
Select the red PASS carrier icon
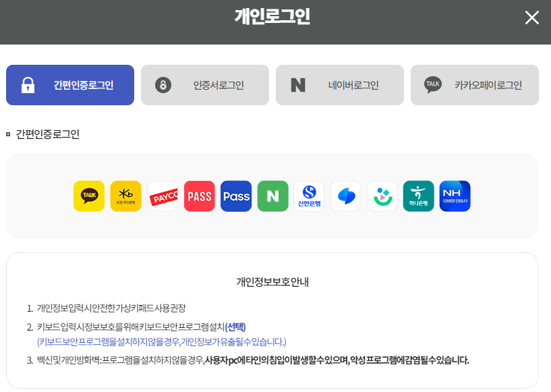tap(199, 196)
